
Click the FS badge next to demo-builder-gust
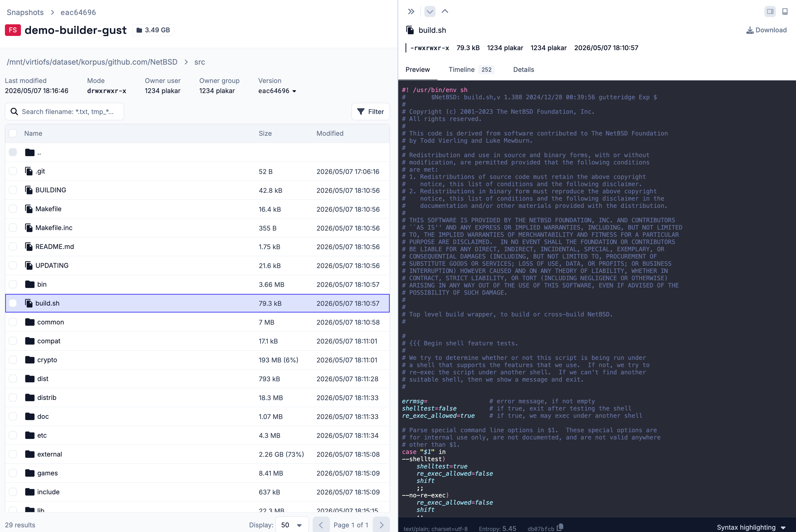[x=13, y=30]
